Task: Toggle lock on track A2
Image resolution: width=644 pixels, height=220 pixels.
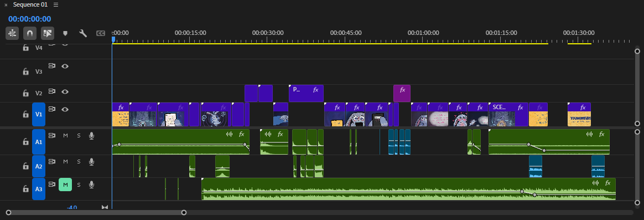Action: (25, 166)
